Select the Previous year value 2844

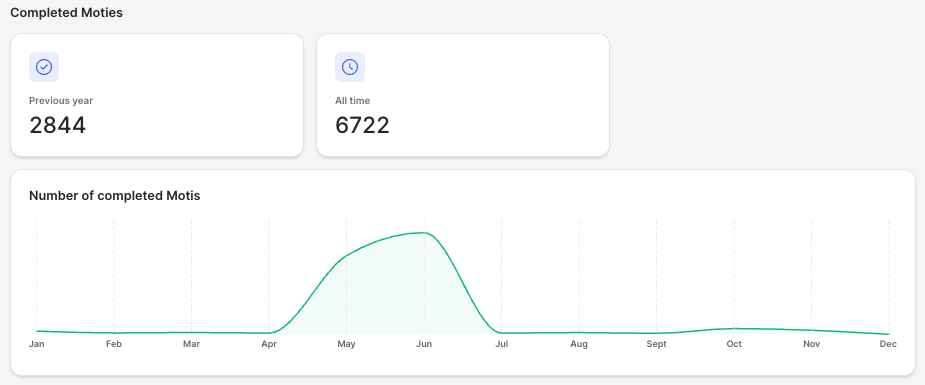click(x=58, y=125)
